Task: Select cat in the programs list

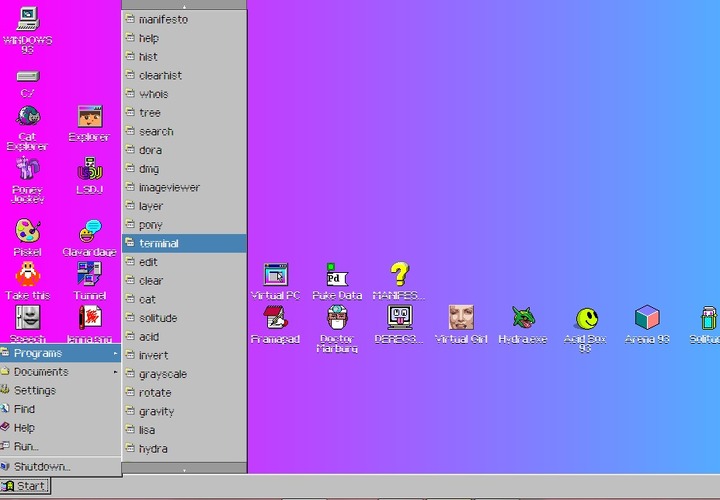Action: 184,299
